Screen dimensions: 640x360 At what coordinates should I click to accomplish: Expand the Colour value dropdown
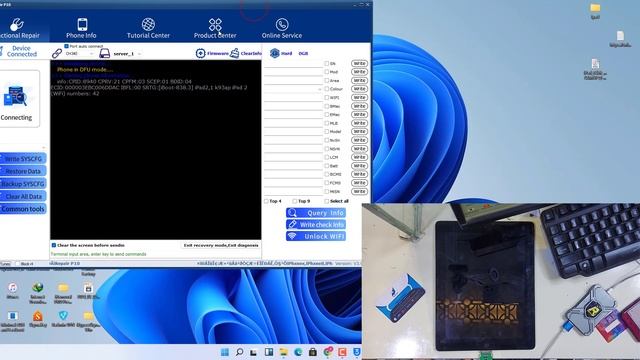[x=320, y=89]
